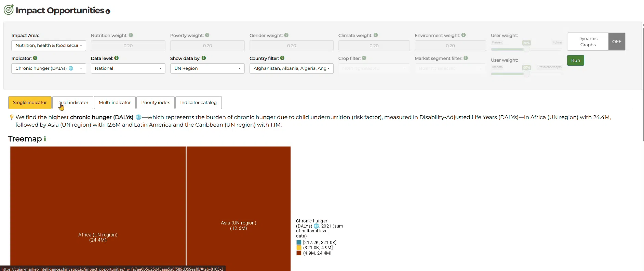Click the Africa (UN region) treemap block
The width and height of the screenshot is (644, 271).
pyautogui.click(x=98, y=209)
